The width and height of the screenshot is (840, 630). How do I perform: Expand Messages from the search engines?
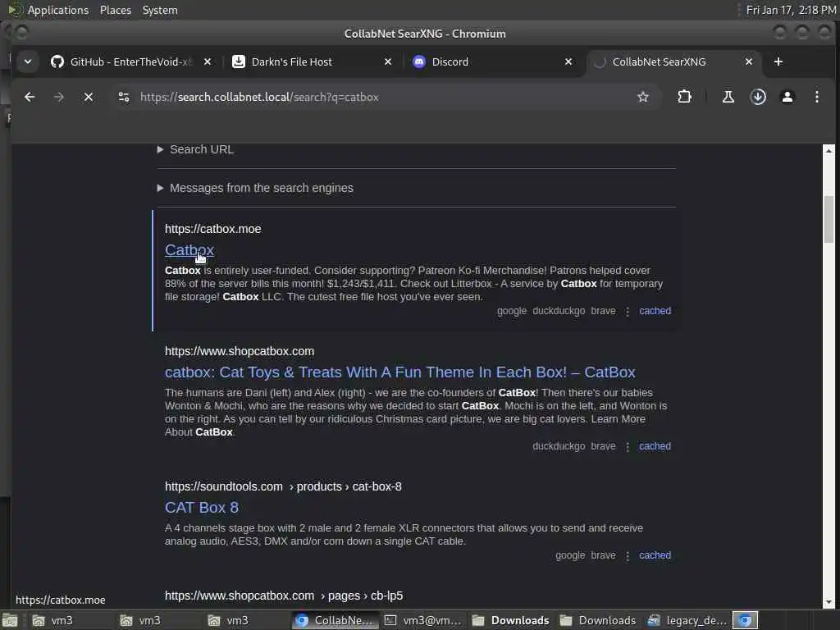point(256,188)
